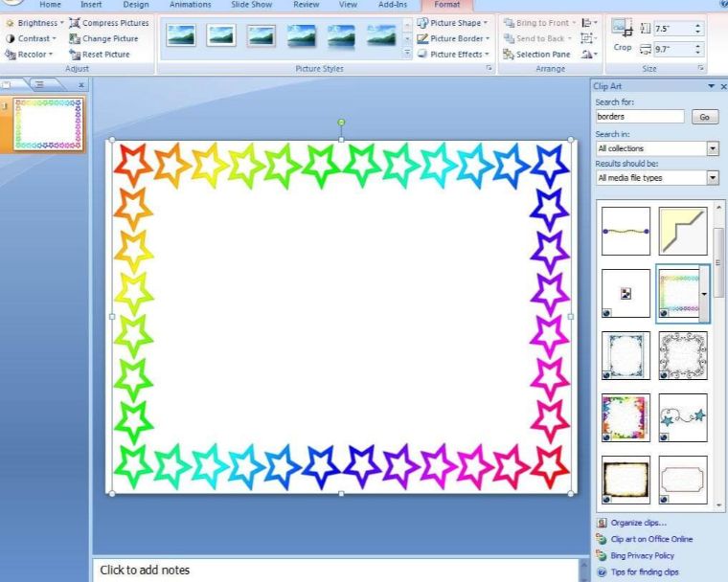Click Compress Pictures in the Adjust group
Screen dimensions: 728x582
(109, 22)
